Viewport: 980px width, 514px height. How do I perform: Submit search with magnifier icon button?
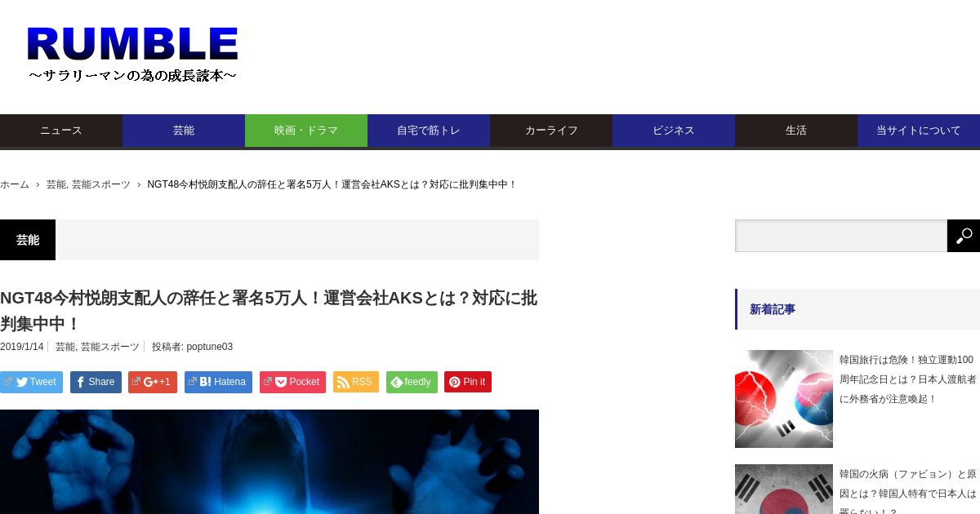[964, 236]
